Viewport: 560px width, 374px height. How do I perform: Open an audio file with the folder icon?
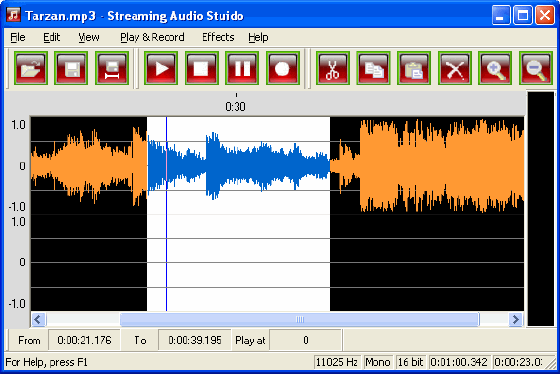pos(31,68)
